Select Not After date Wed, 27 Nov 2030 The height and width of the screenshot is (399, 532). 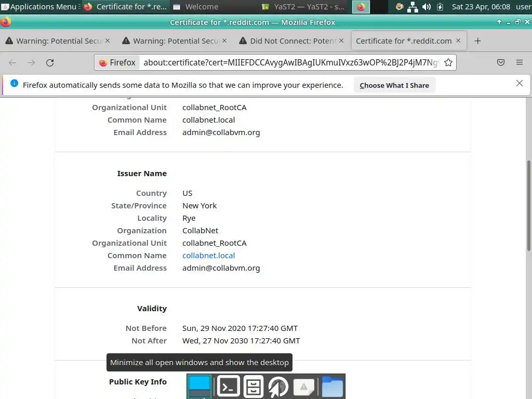(241, 341)
